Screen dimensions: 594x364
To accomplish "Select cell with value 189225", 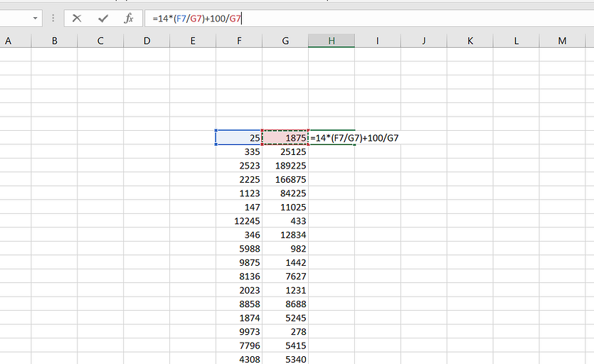I will click(285, 165).
